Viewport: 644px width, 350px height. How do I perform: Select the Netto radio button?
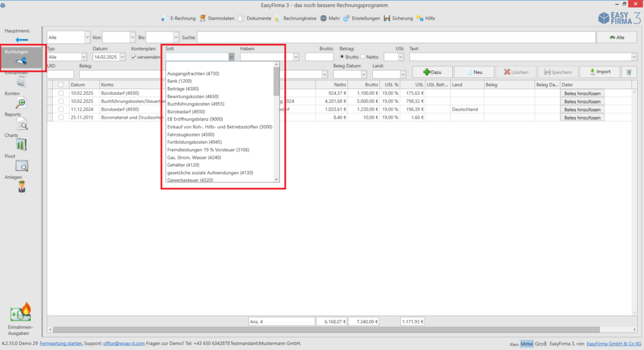(x=363, y=57)
